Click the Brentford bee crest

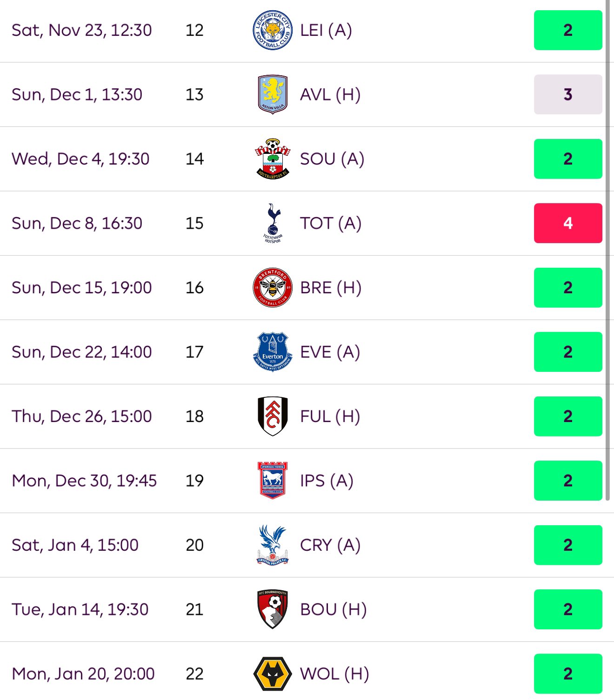click(273, 287)
